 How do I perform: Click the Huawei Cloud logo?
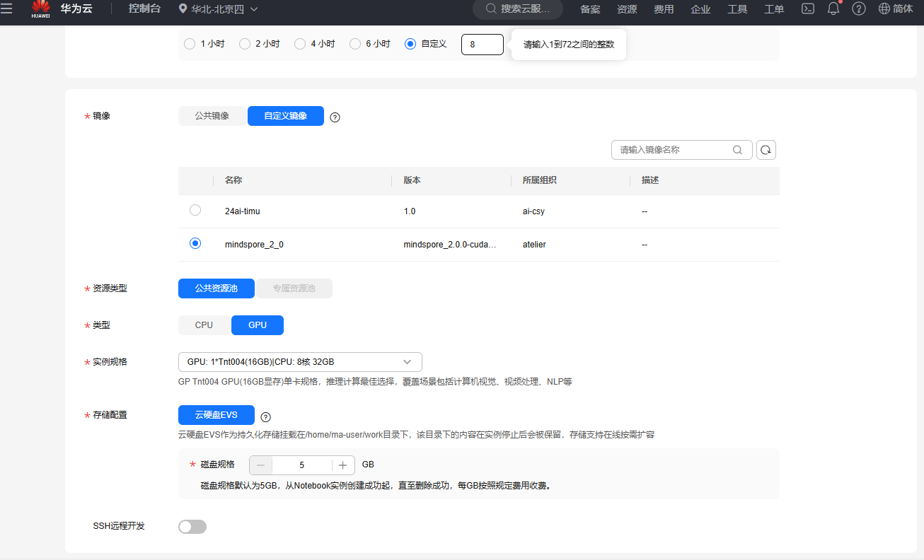point(41,9)
